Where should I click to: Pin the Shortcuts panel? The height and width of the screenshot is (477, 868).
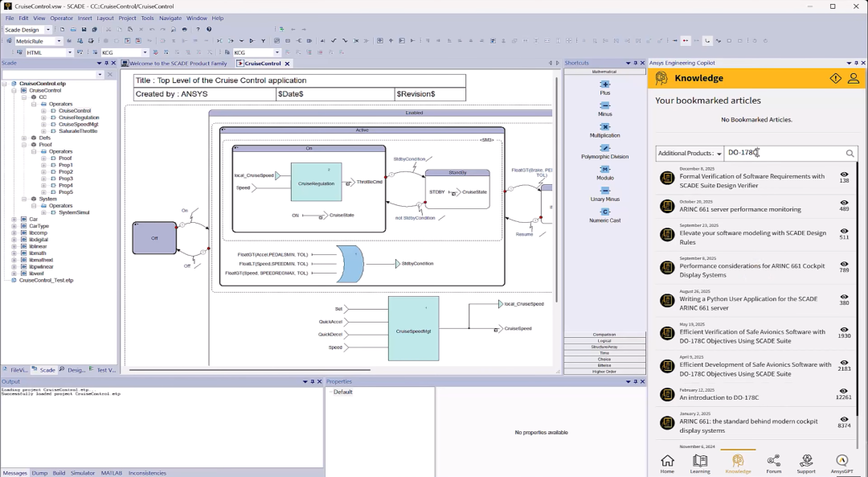635,64
